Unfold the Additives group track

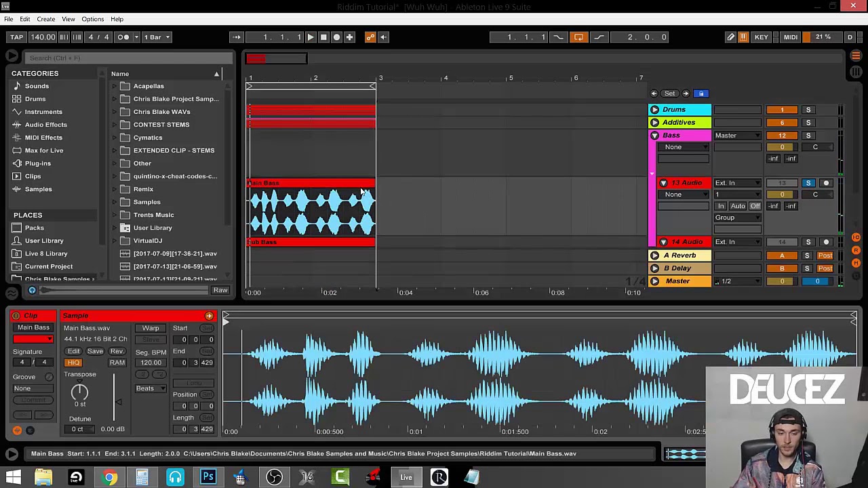tap(654, 123)
